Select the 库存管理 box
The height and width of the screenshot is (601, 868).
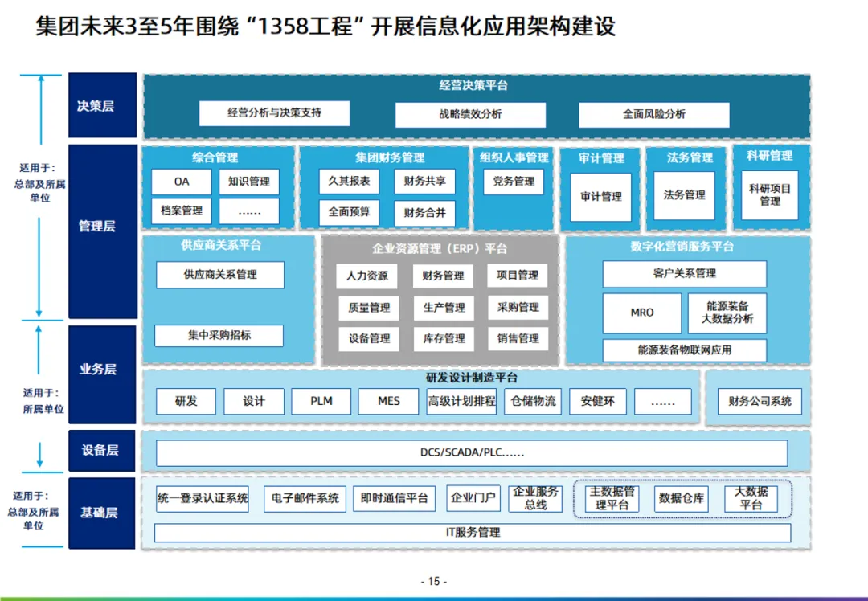pos(444,339)
